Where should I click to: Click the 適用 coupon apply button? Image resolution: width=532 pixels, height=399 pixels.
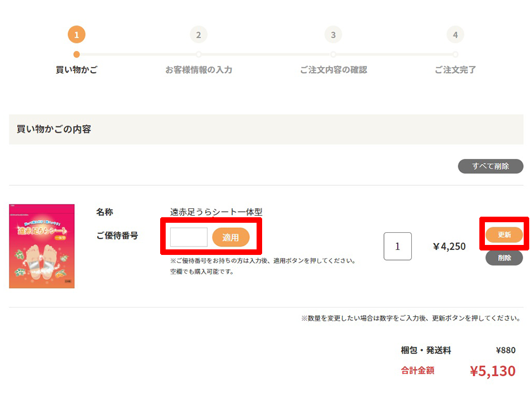click(x=231, y=237)
